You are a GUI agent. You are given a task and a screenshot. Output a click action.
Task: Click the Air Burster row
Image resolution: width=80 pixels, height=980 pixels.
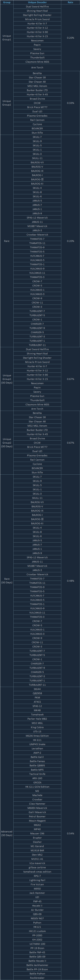tap(37, 910)
